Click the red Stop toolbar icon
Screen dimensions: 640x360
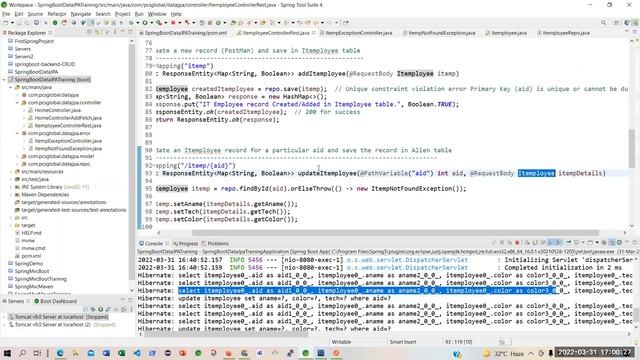pos(173,23)
